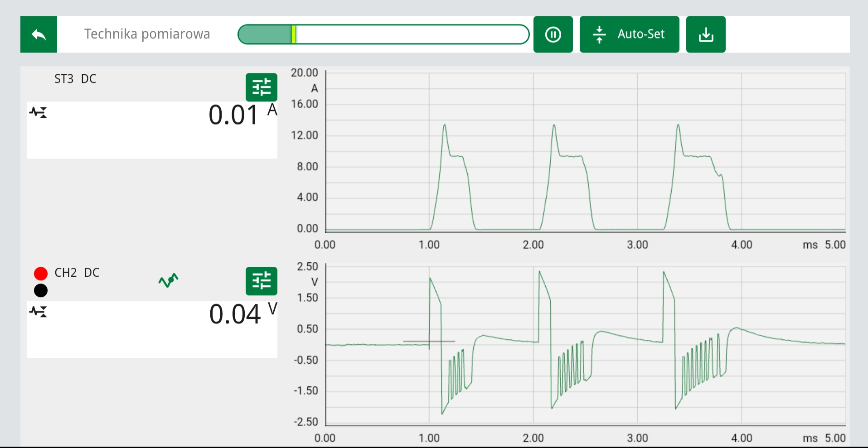
Task: Select the red CH2 probe indicator
Action: [x=41, y=274]
